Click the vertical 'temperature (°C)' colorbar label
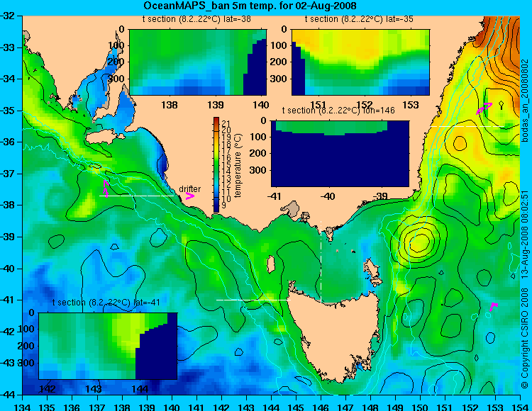Image resolution: width=532 pixels, height=411 pixels. click(x=238, y=165)
